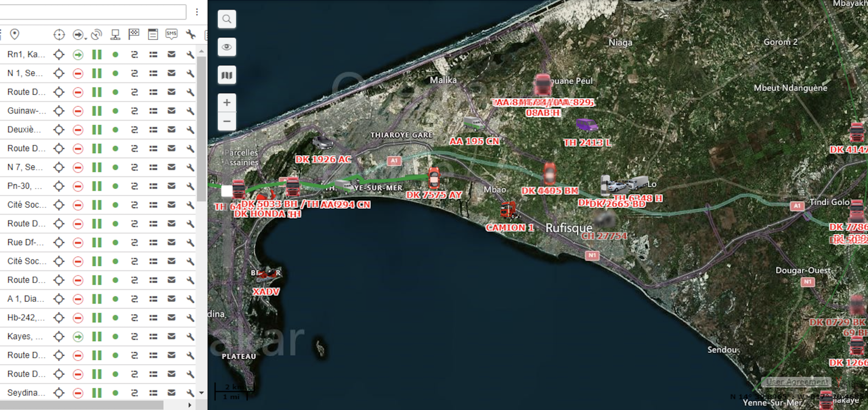Viewport: 868px width, 410px height.
Task: Select the Seydina... list row name
Action: click(x=26, y=393)
